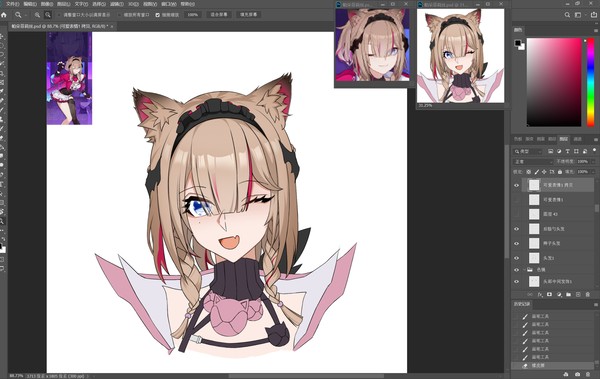Viewport: 600px width, 379px height.
Task: Toggle layer filtering switch in Layers panel
Action: [594, 150]
